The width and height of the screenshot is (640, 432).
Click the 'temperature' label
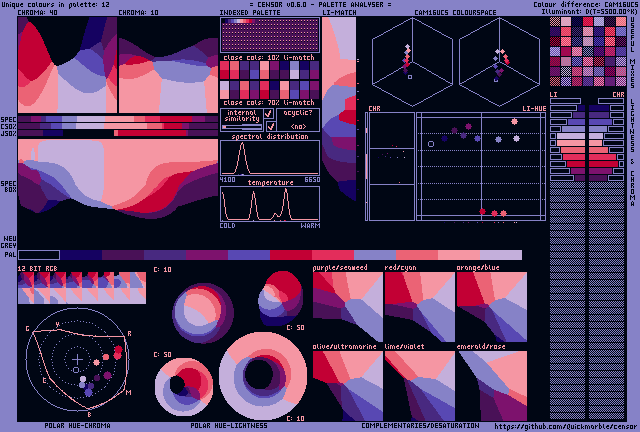271,182
